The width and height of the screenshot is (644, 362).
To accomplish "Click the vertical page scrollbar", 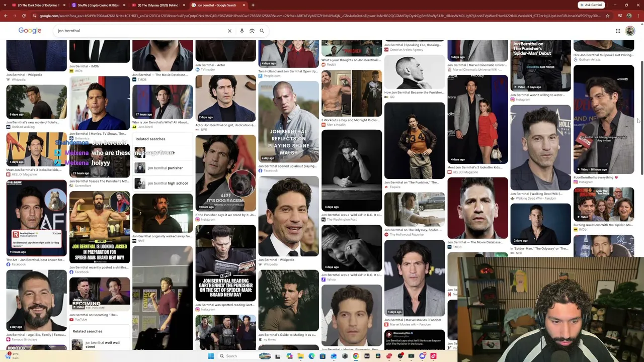I will (x=641, y=118).
